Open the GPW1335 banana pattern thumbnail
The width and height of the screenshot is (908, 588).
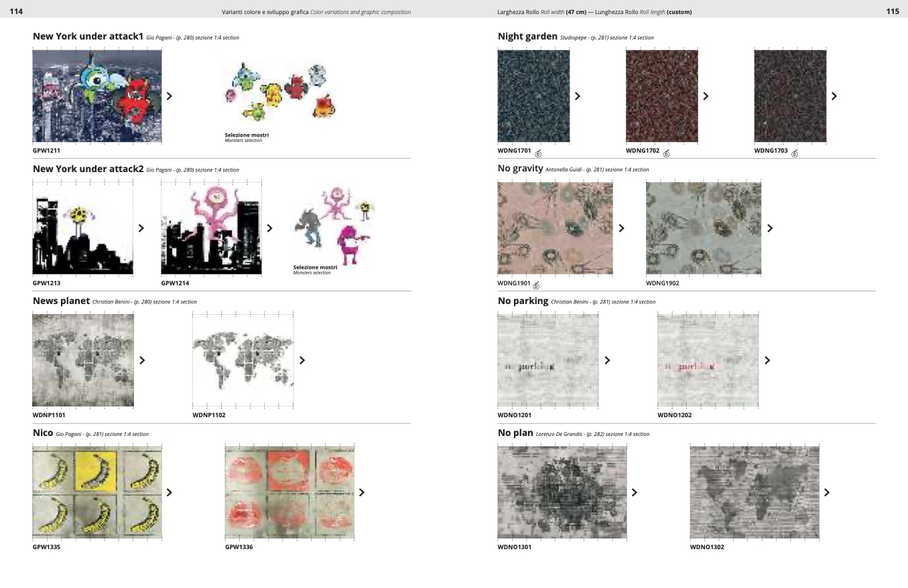(x=97, y=492)
